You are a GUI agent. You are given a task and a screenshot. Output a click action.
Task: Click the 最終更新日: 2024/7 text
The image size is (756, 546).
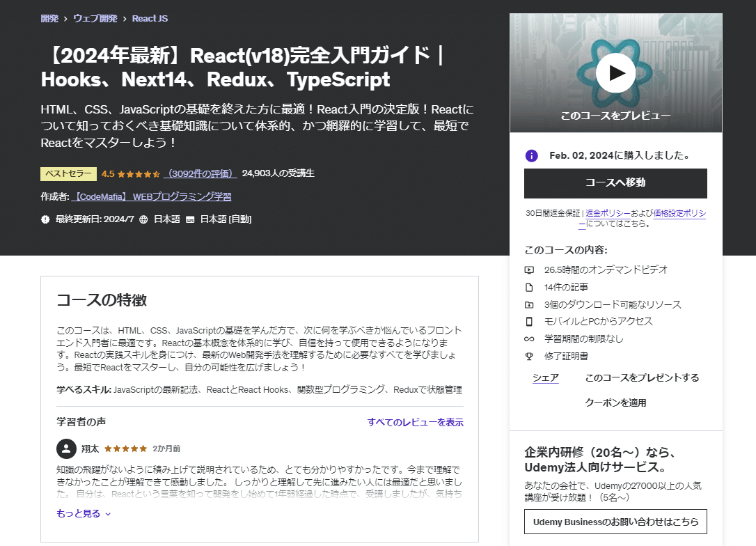(95, 219)
